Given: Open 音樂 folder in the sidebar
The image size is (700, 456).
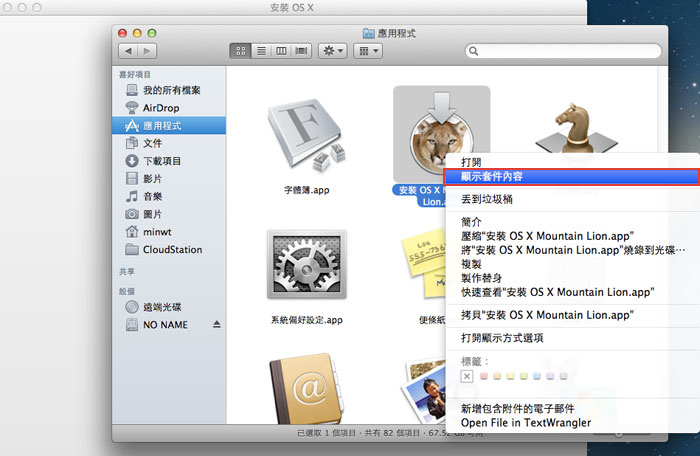Looking at the screenshot, I should [169, 197].
